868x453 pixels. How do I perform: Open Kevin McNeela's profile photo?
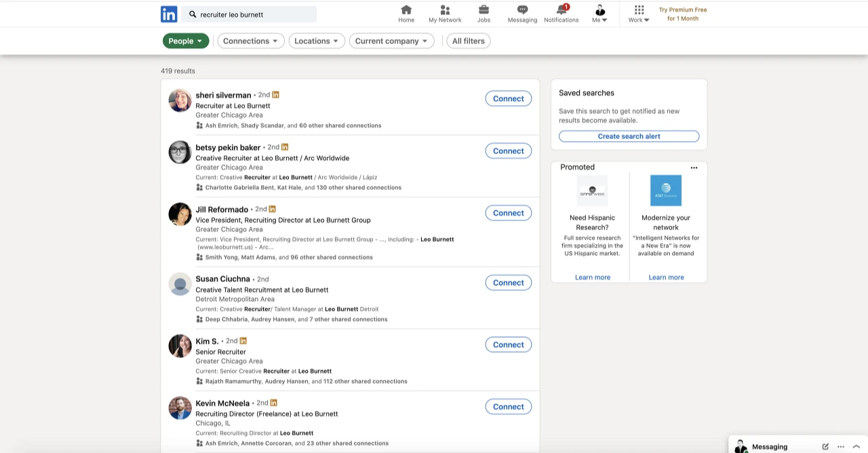180,408
